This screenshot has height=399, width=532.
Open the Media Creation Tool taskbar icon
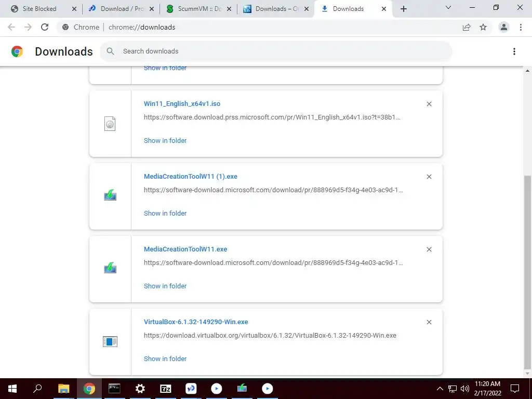tap(242, 389)
